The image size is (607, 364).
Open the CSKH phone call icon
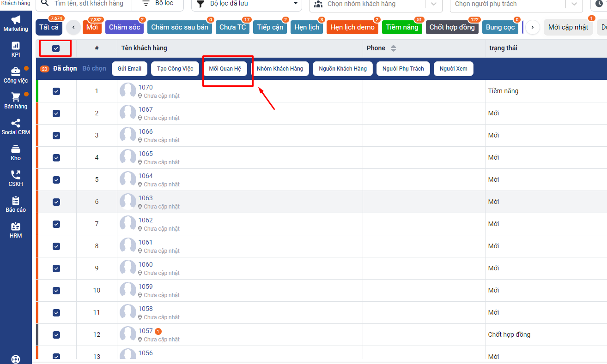click(x=16, y=175)
